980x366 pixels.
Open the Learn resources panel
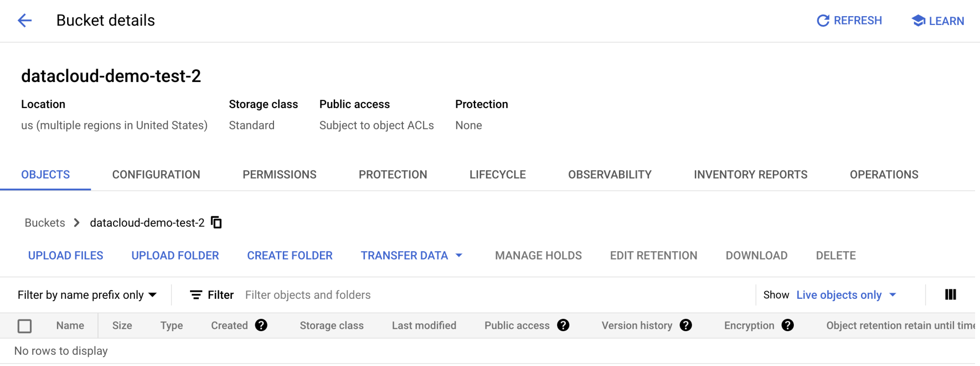(x=937, y=21)
